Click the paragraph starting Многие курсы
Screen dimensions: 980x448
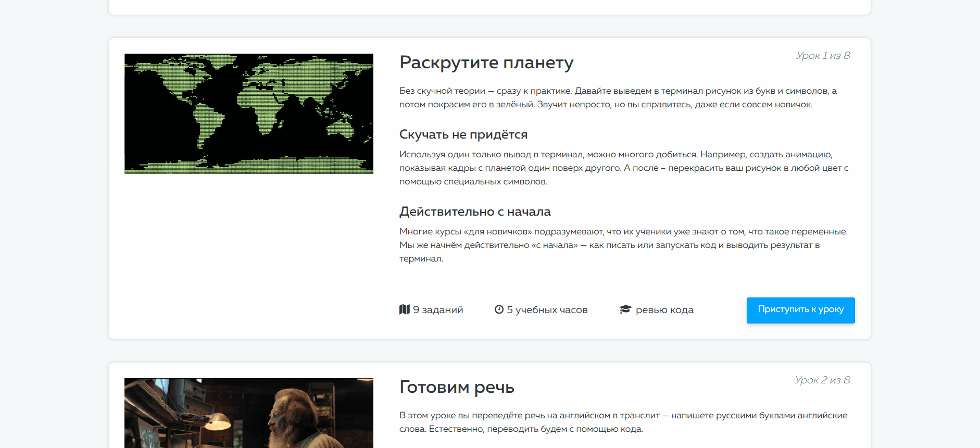pos(623,245)
